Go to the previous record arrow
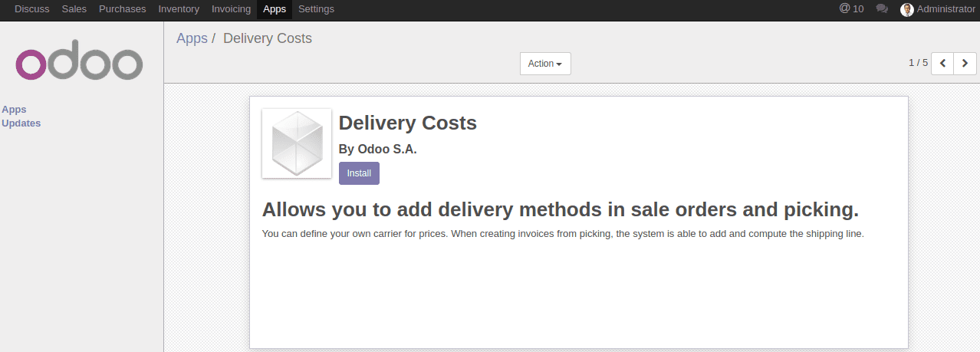Image resolution: width=980 pixels, height=352 pixels. pyautogui.click(x=942, y=63)
